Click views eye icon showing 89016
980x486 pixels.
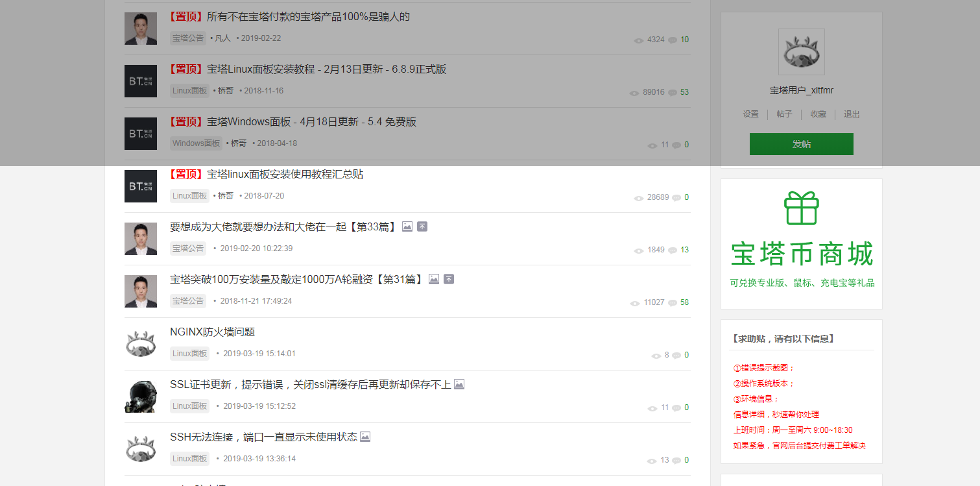[634, 93]
